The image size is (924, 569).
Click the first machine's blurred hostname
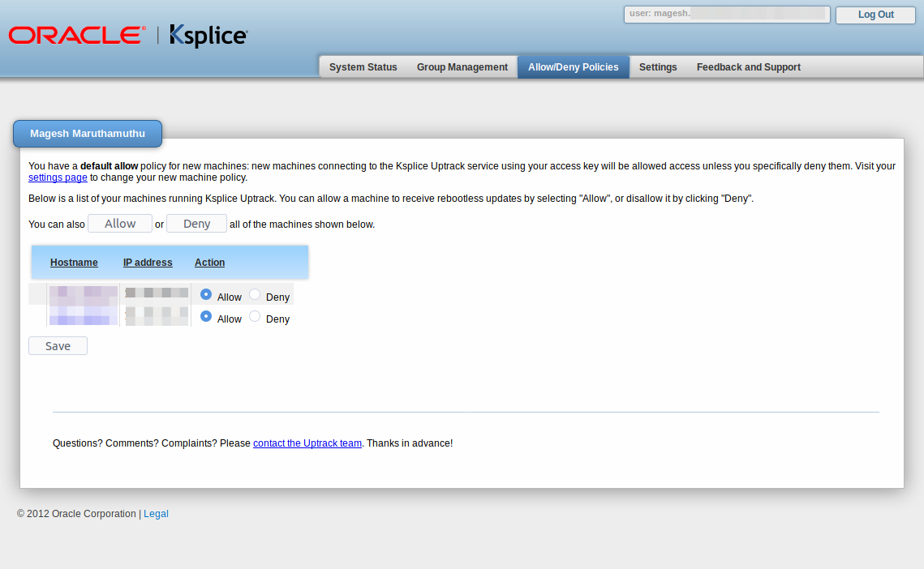(83, 294)
